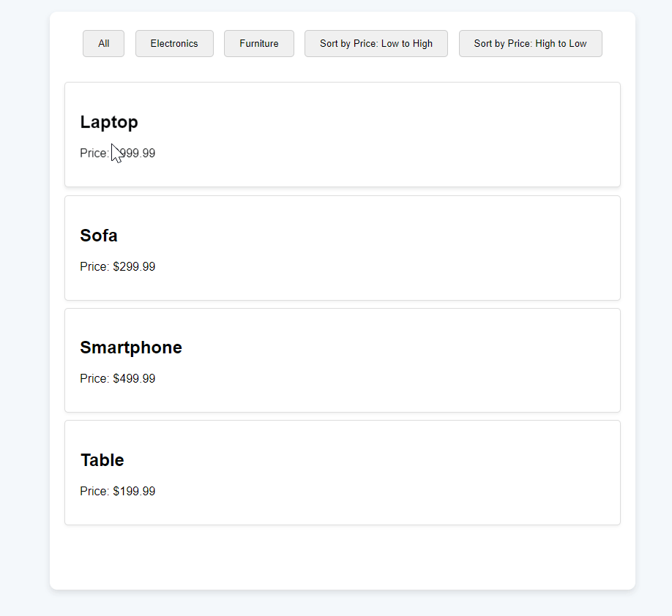This screenshot has width=672, height=616.
Task: Click the Smartphone price of $499.99
Action: (x=134, y=379)
